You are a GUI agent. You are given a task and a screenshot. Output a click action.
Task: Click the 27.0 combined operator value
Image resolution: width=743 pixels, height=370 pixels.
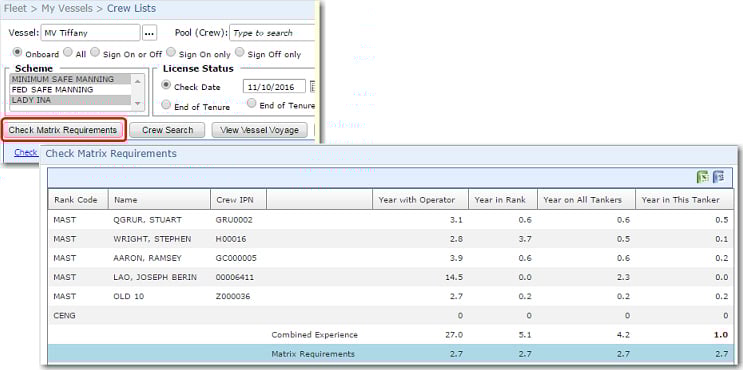(454, 335)
